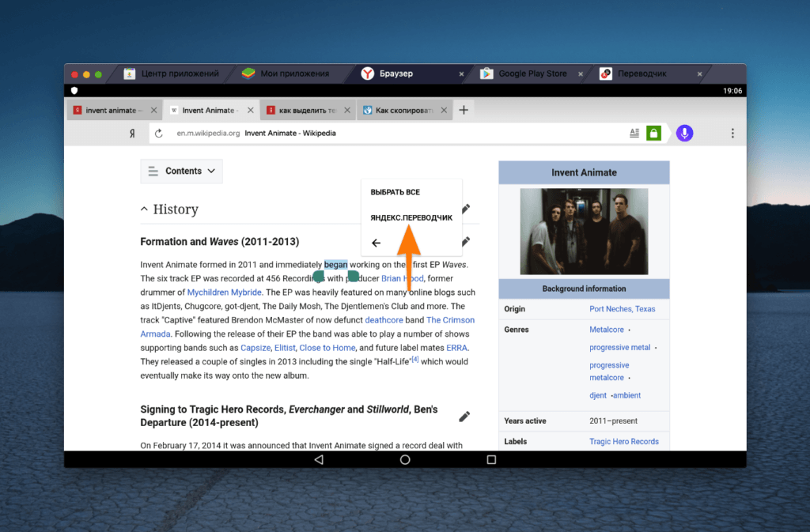Select ЯНДЕКС.ПЕРЕВОДЧИК in the popup menu

(411, 217)
